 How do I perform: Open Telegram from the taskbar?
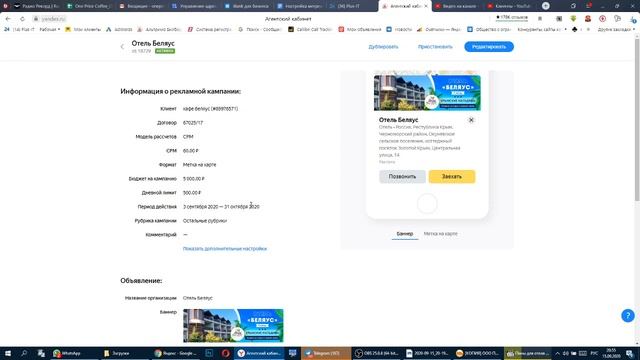325,353
